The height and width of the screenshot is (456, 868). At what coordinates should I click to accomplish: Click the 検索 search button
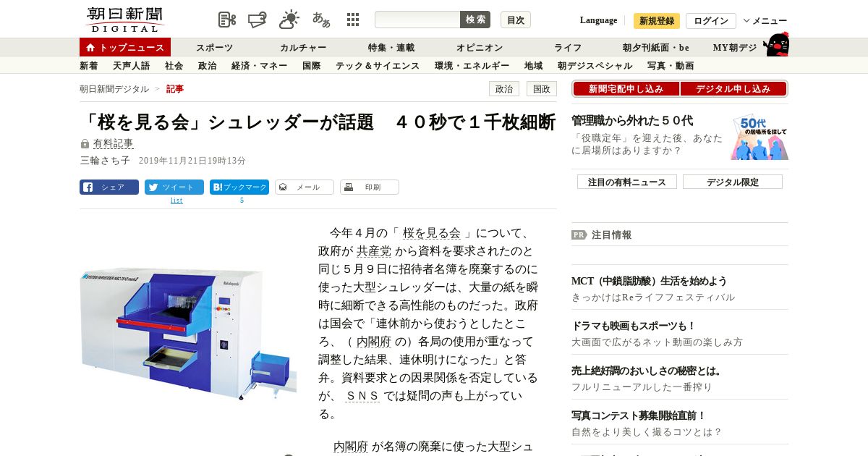475,20
